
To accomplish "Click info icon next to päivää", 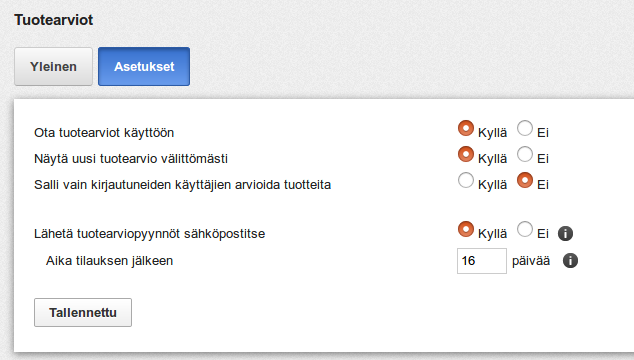I will [x=570, y=260].
